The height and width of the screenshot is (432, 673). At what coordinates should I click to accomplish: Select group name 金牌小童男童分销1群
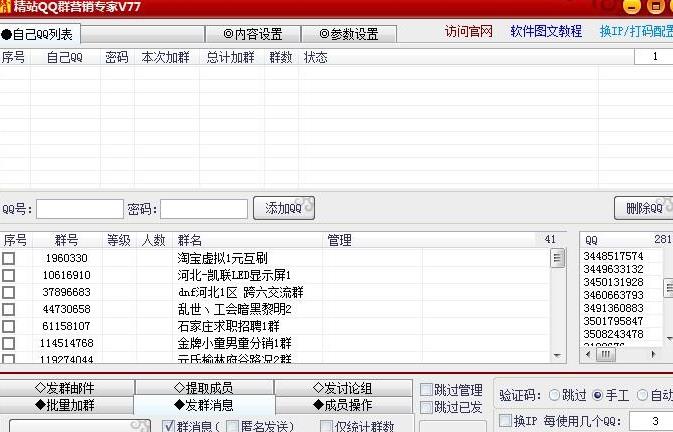pyautogui.click(x=234, y=343)
